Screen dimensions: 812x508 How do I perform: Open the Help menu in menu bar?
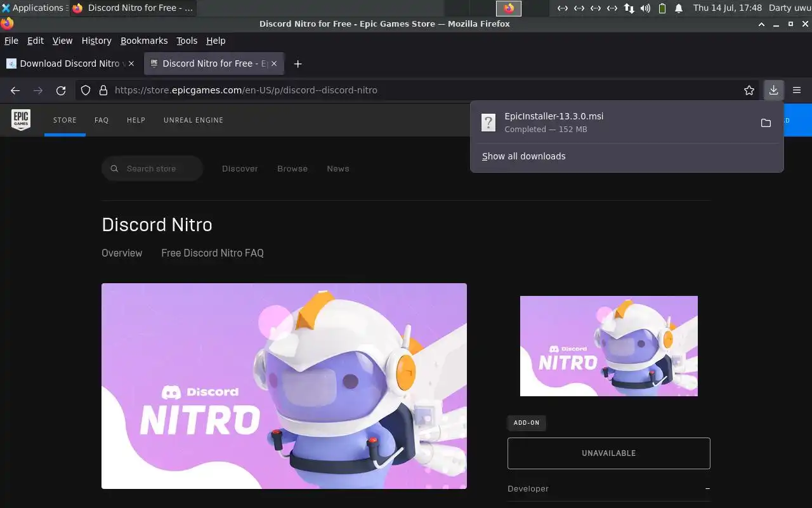pyautogui.click(x=216, y=41)
